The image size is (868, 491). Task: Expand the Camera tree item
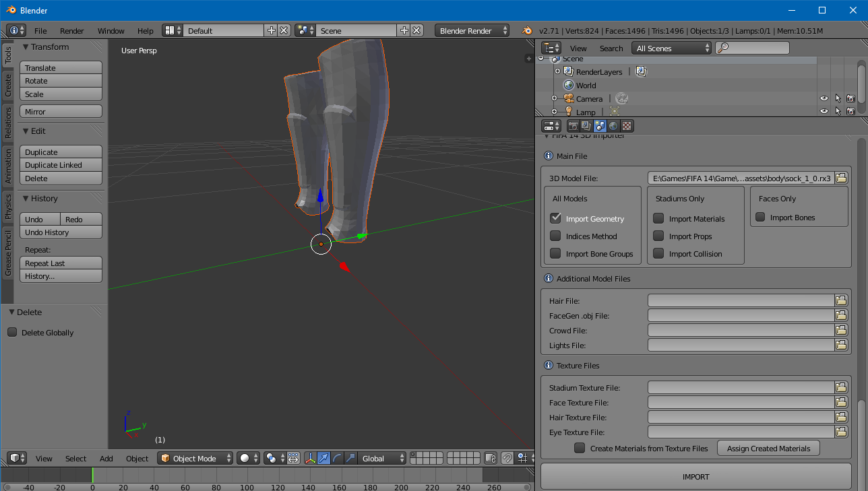(x=554, y=98)
